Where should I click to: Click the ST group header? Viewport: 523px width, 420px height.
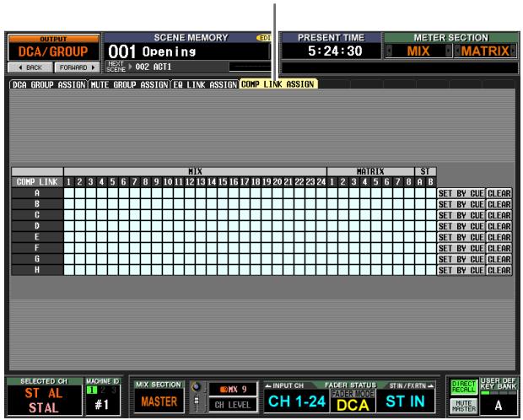[425, 171]
